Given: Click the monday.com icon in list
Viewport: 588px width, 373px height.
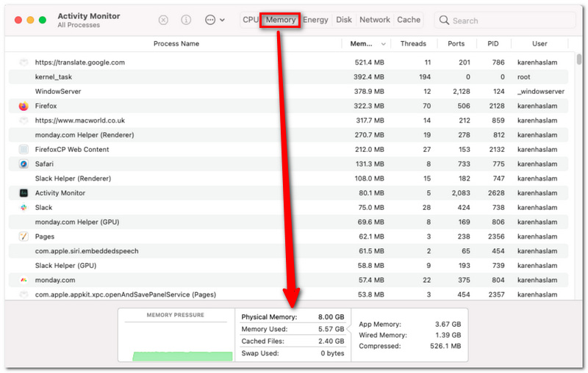Looking at the screenshot, I should pyautogui.click(x=24, y=280).
